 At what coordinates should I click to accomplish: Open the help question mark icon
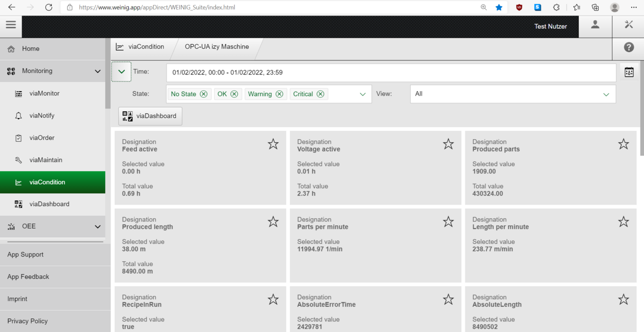pos(629,47)
